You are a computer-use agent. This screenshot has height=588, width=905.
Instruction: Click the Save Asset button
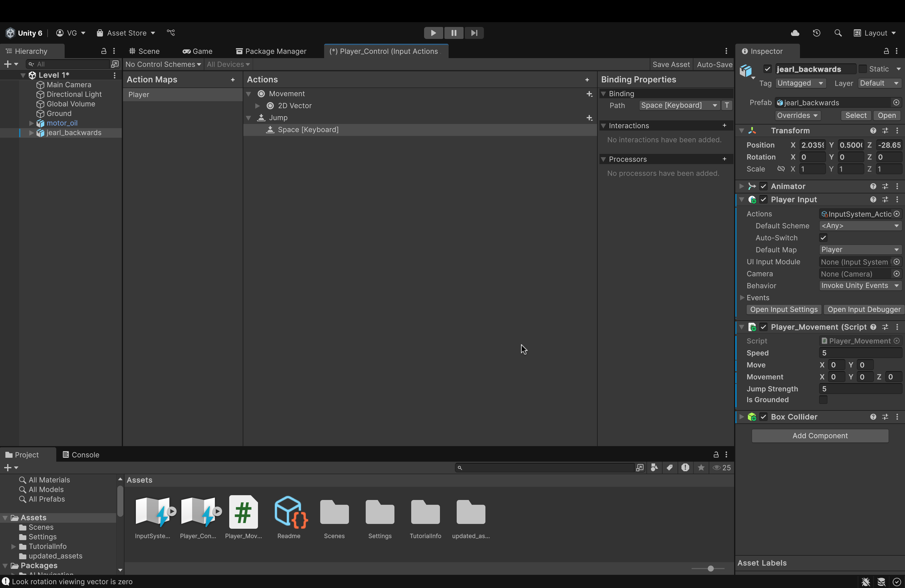pyautogui.click(x=671, y=65)
